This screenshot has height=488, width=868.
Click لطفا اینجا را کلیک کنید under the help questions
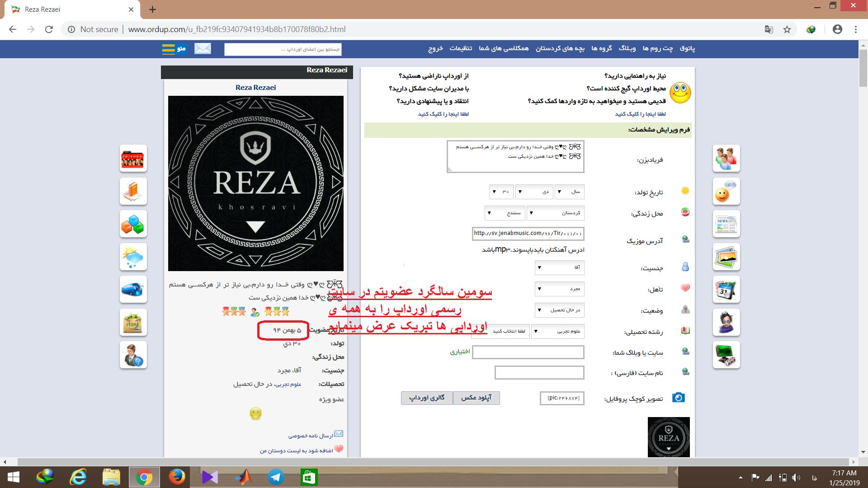[640, 114]
